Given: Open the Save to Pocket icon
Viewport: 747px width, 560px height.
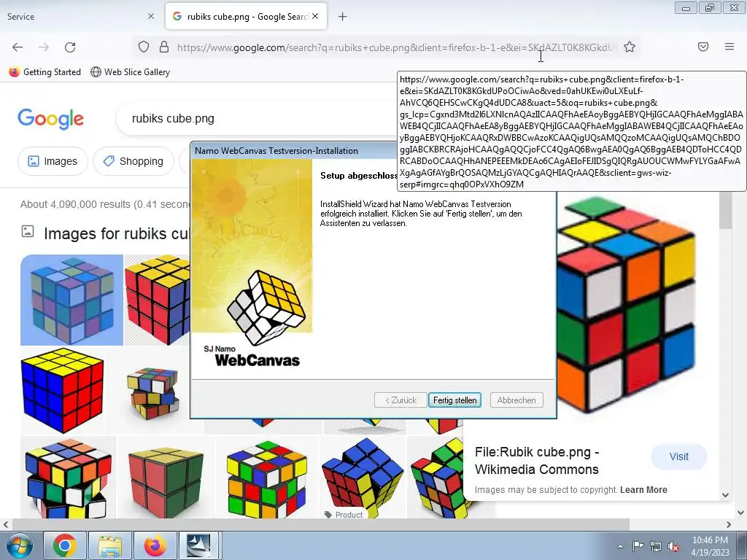Looking at the screenshot, I should 703,47.
